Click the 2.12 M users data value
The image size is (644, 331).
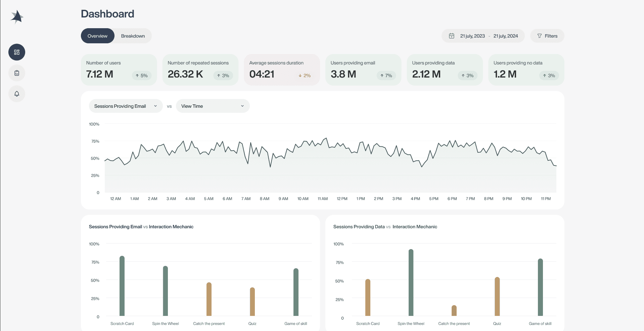coord(426,74)
